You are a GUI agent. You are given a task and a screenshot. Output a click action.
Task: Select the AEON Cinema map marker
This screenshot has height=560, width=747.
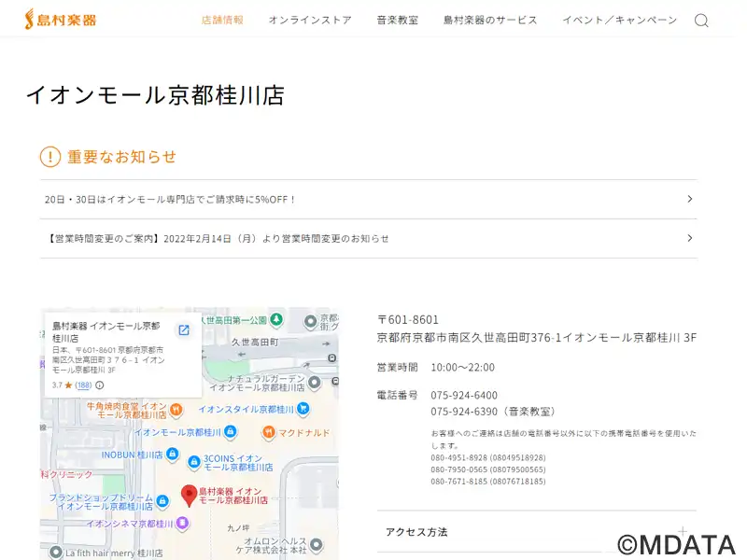(182, 524)
